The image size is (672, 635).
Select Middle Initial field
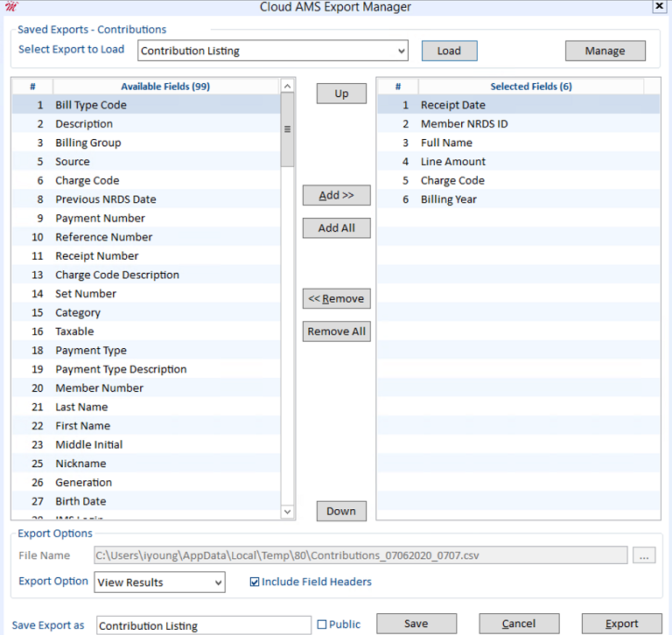click(x=146, y=444)
